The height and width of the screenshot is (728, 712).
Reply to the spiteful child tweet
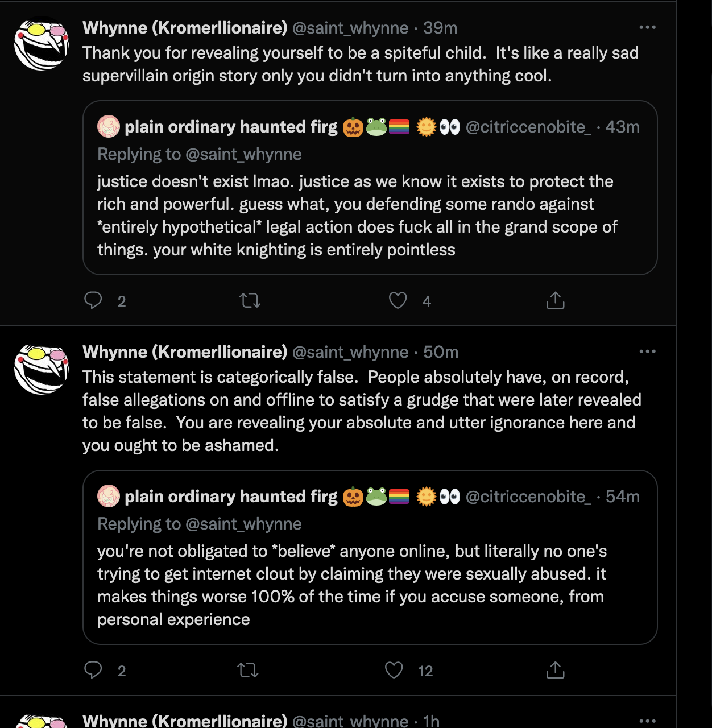(x=93, y=300)
